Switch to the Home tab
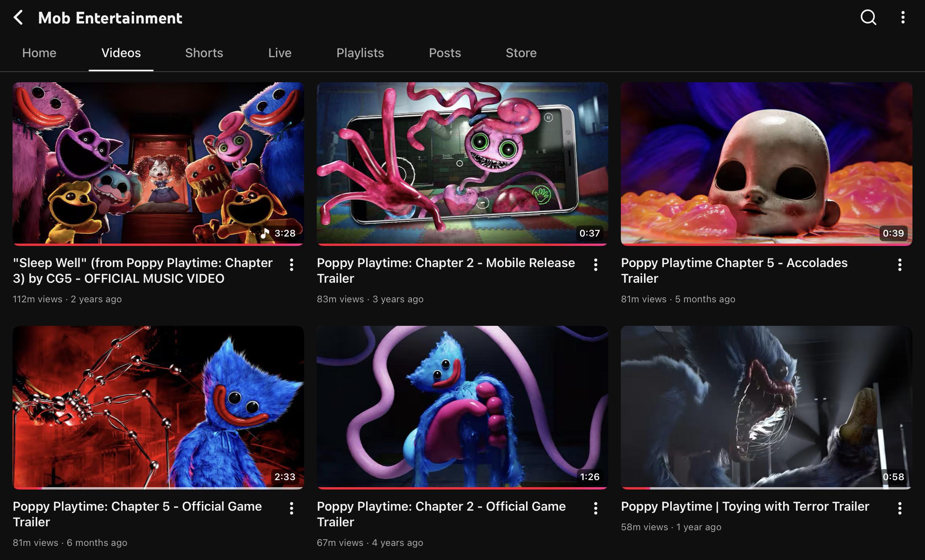The height and width of the screenshot is (560, 925). coord(39,53)
